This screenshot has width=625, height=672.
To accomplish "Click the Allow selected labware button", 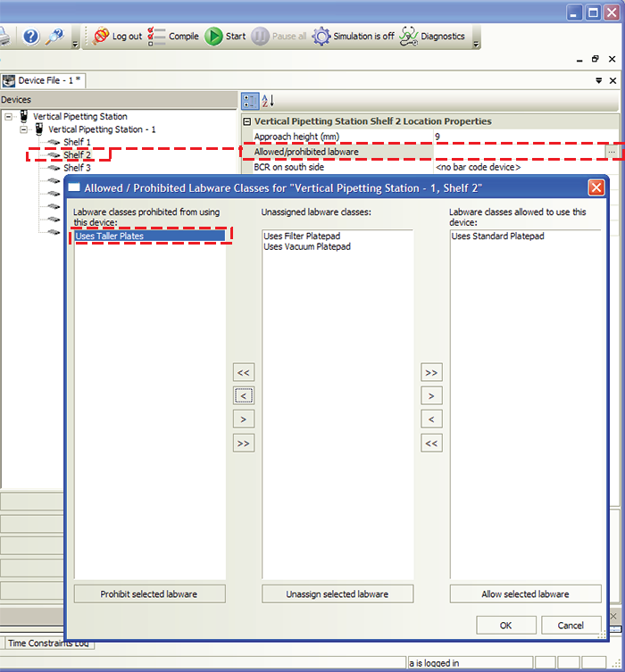I will pyautogui.click(x=525, y=593).
